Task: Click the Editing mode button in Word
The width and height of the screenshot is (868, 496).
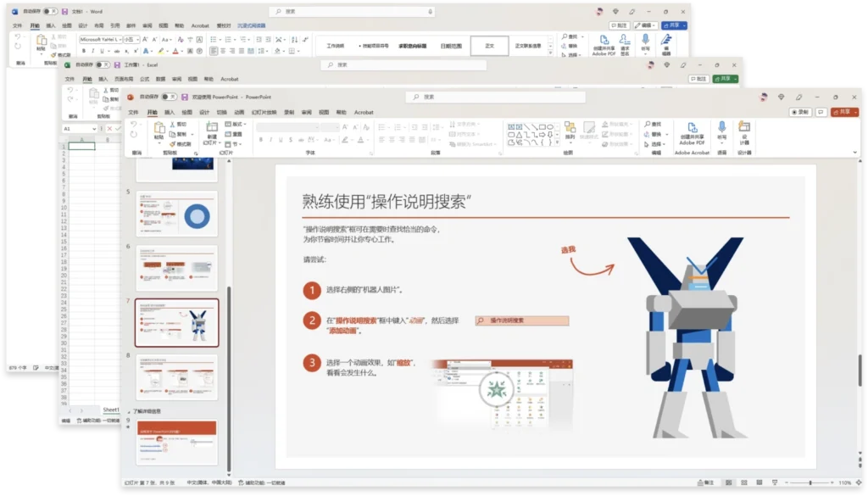Action: click(x=645, y=25)
